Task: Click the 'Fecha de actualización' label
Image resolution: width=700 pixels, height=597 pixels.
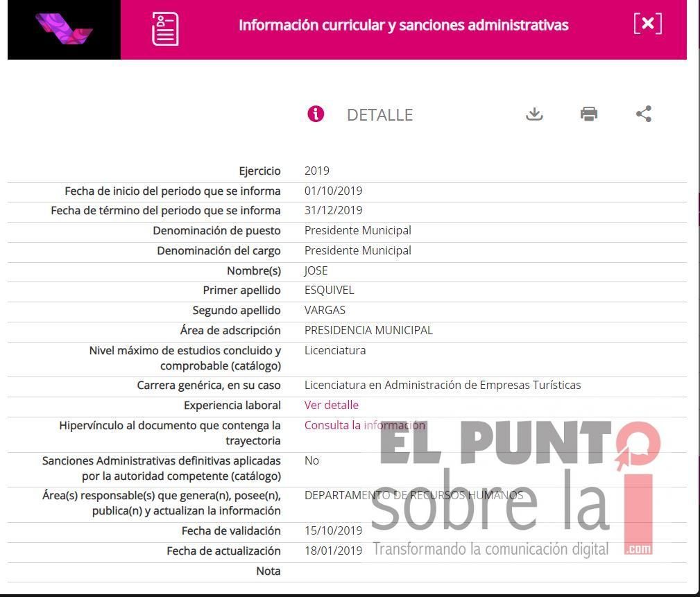Action: coord(223,551)
